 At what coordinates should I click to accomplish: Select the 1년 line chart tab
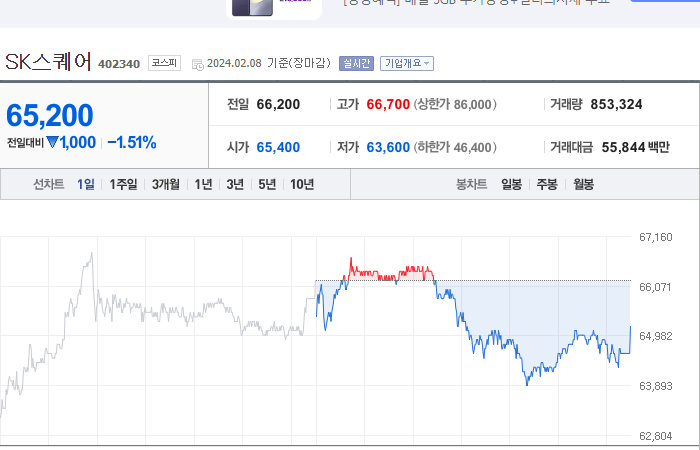[x=203, y=184]
